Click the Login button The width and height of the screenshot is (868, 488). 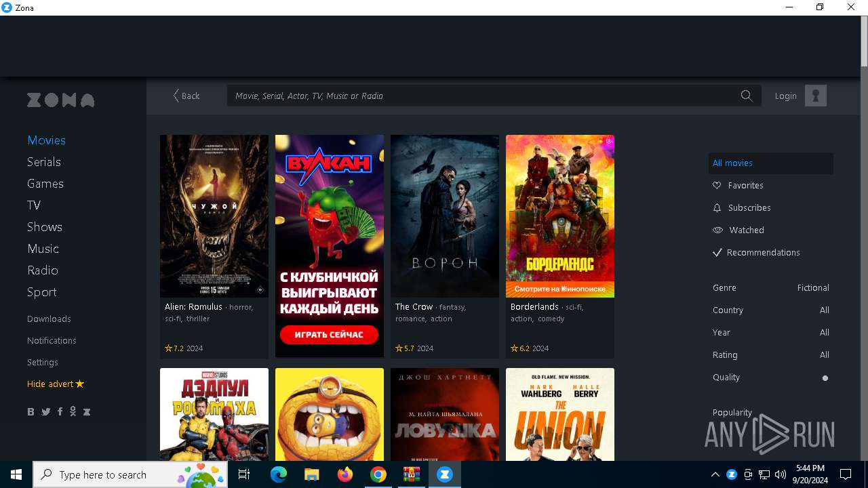point(786,96)
